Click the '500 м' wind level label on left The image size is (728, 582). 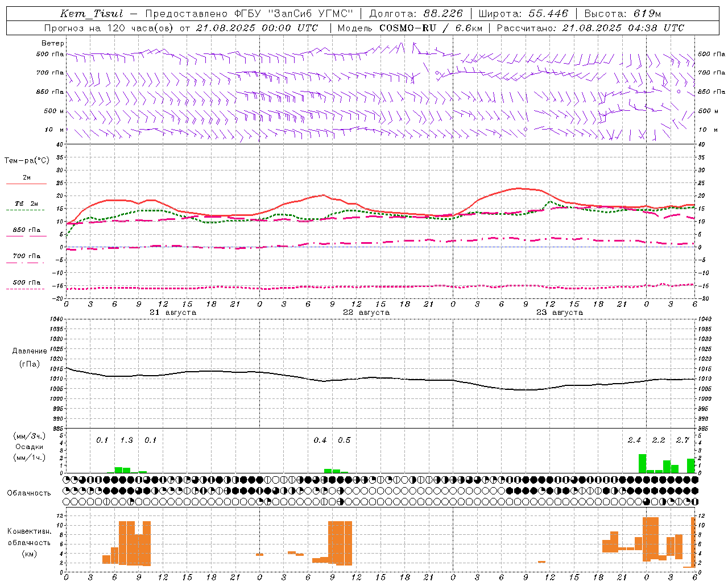(x=54, y=111)
